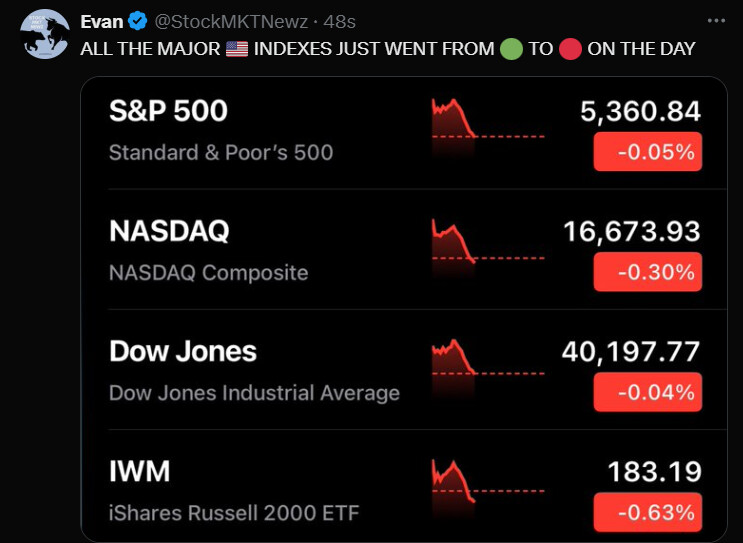The height and width of the screenshot is (543, 743).
Task: Click the green circle emoji
Action: pyautogui.click(x=511, y=49)
